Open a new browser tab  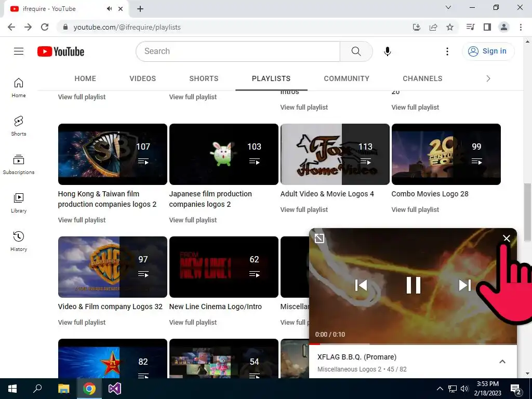click(x=140, y=9)
